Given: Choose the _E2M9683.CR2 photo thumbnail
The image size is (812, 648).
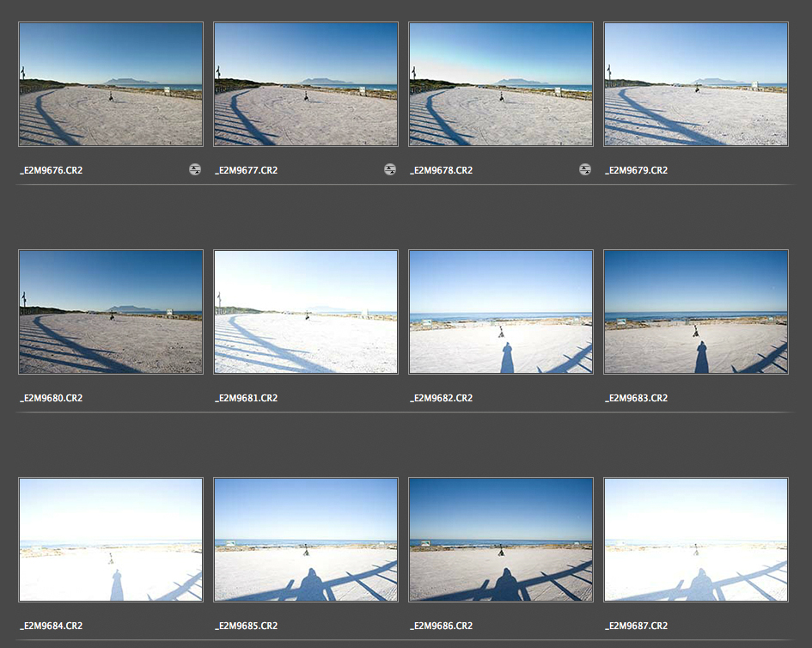Looking at the screenshot, I should coord(696,312).
